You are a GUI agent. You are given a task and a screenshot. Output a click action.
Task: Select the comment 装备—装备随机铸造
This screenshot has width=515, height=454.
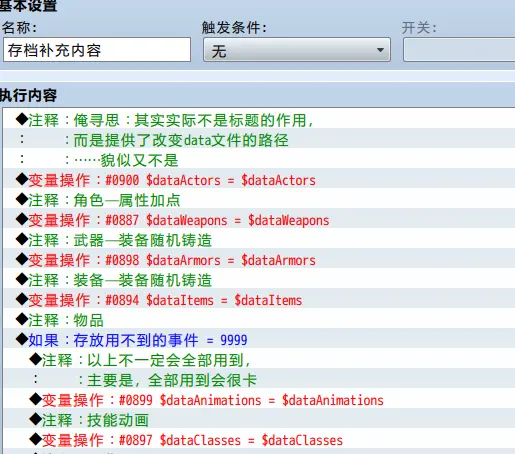point(259,280)
